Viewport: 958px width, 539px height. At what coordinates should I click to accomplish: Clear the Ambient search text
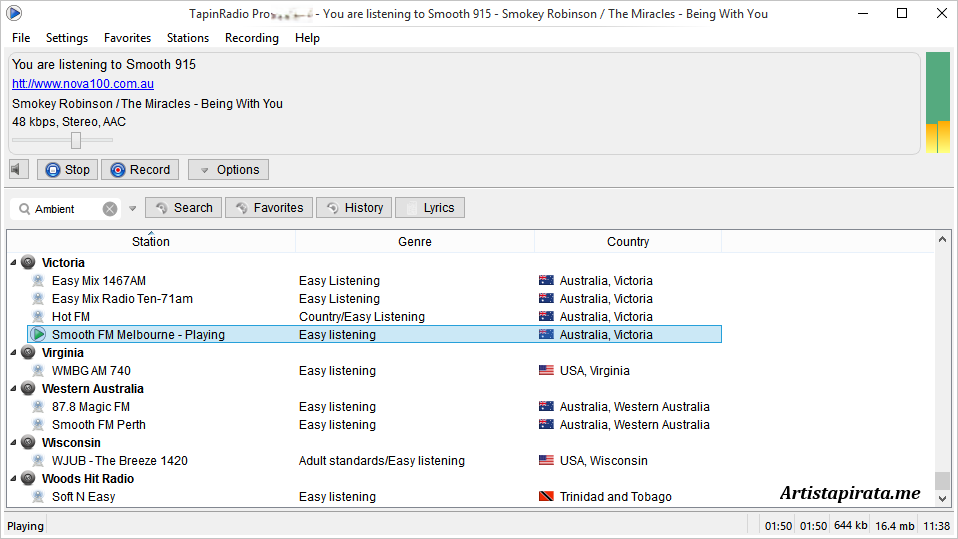[x=110, y=209]
